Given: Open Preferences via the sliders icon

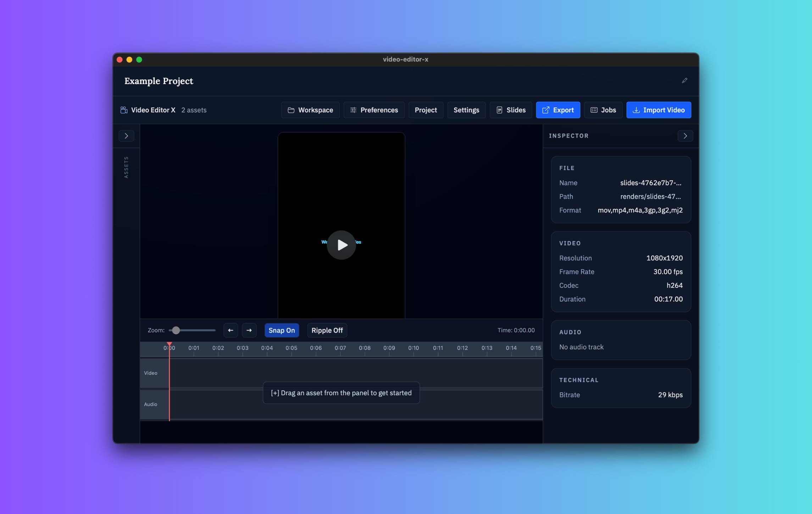Looking at the screenshot, I should click(353, 110).
